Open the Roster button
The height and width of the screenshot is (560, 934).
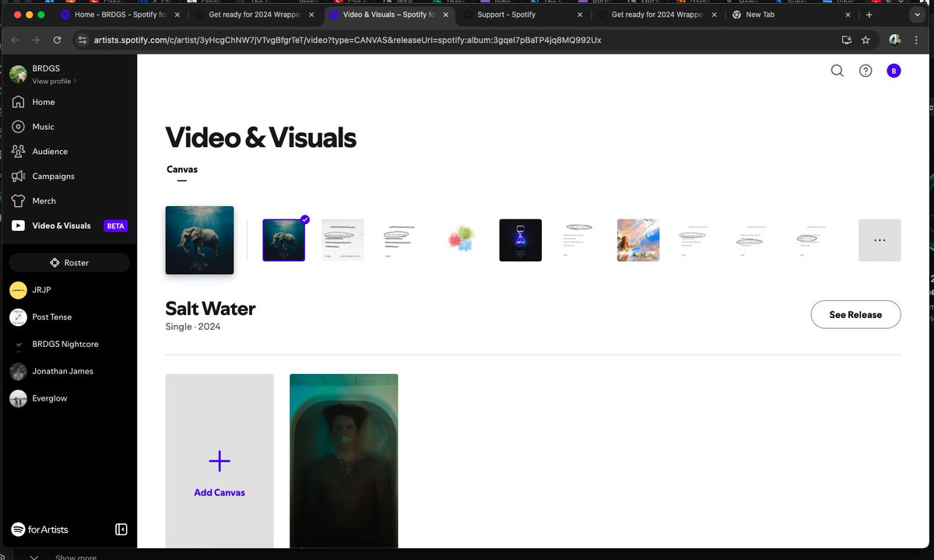69,263
